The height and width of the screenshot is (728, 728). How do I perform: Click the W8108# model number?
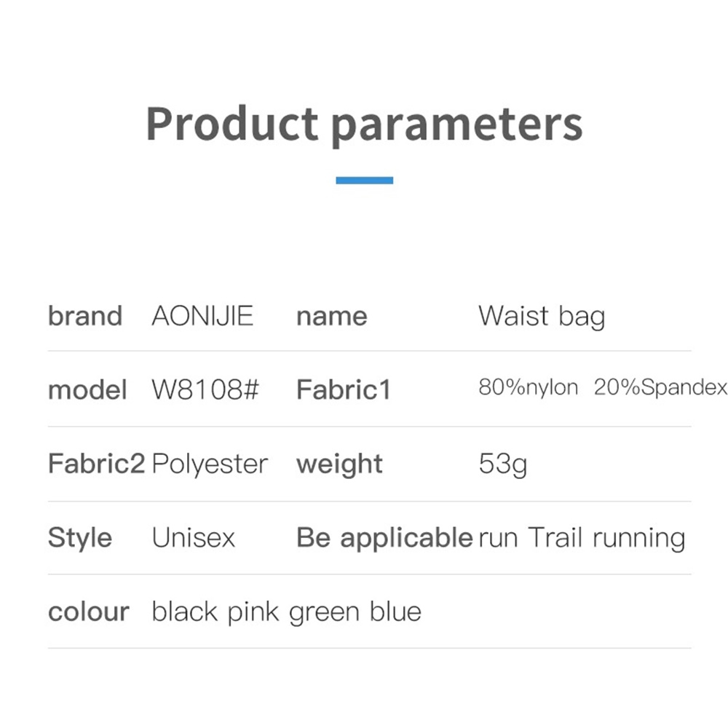(205, 390)
